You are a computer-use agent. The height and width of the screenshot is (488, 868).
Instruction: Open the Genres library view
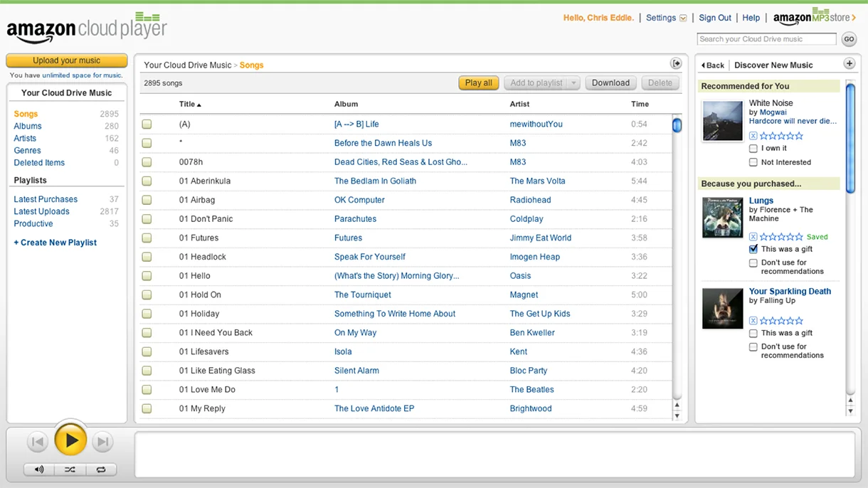point(27,150)
